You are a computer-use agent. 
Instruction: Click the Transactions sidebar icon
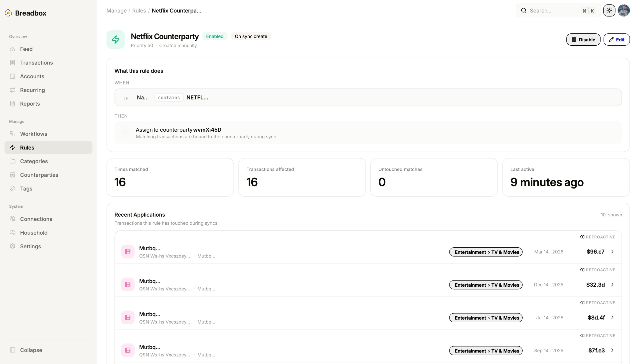12,63
